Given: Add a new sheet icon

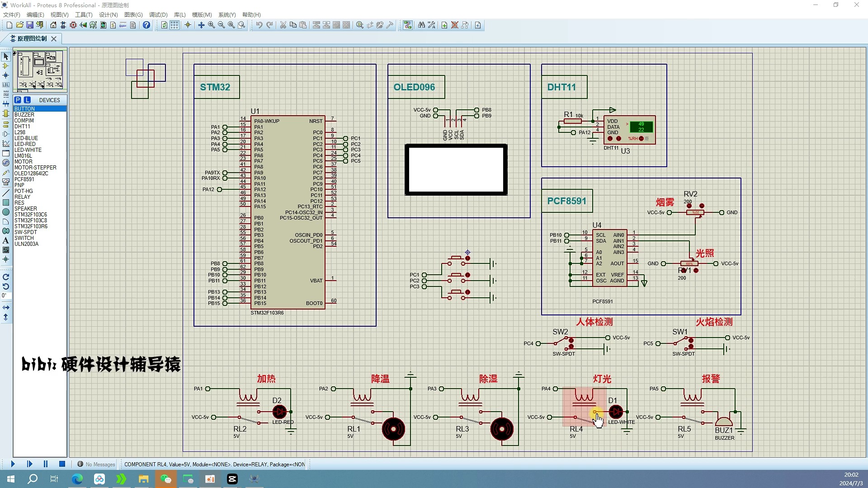Looking at the screenshot, I should coord(444,25).
